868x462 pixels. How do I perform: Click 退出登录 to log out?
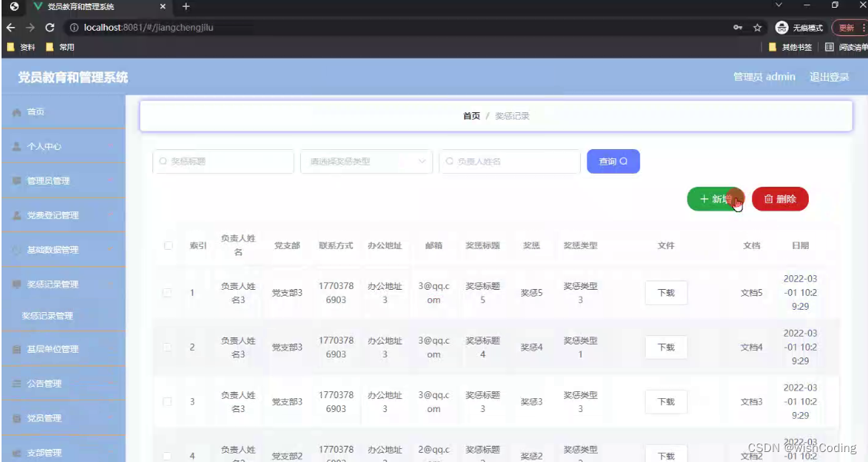829,77
